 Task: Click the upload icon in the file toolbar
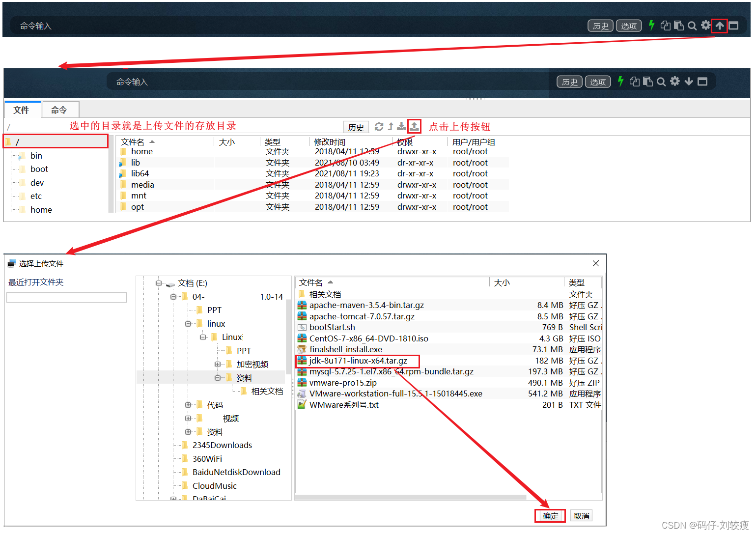point(414,127)
